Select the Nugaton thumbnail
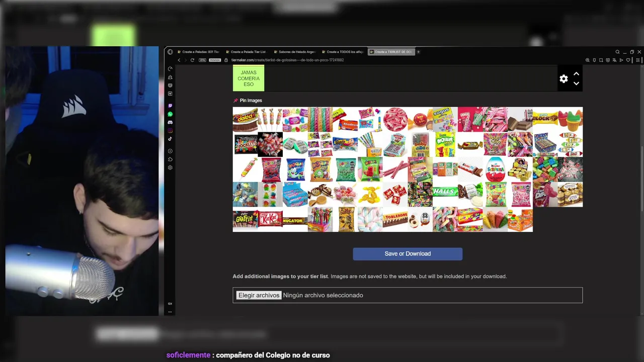This screenshot has width=644, height=362. [295, 220]
